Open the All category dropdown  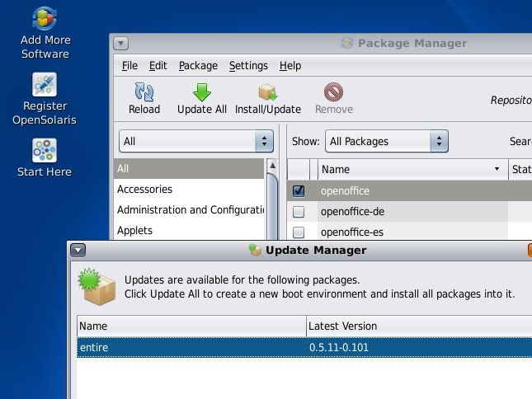pyautogui.click(x=196, y=141)
